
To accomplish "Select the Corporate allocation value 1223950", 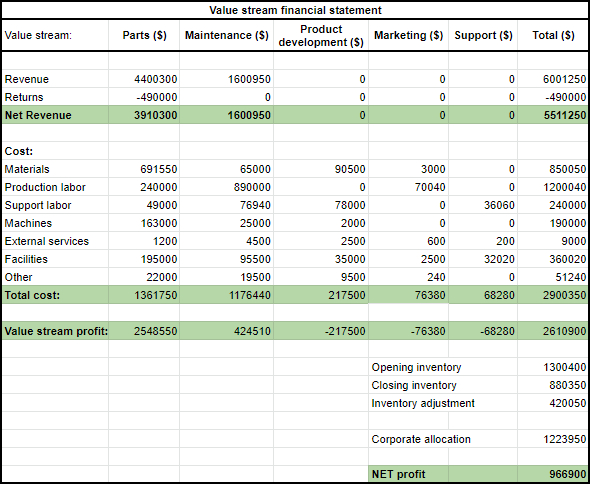I will tap(553, 439).
